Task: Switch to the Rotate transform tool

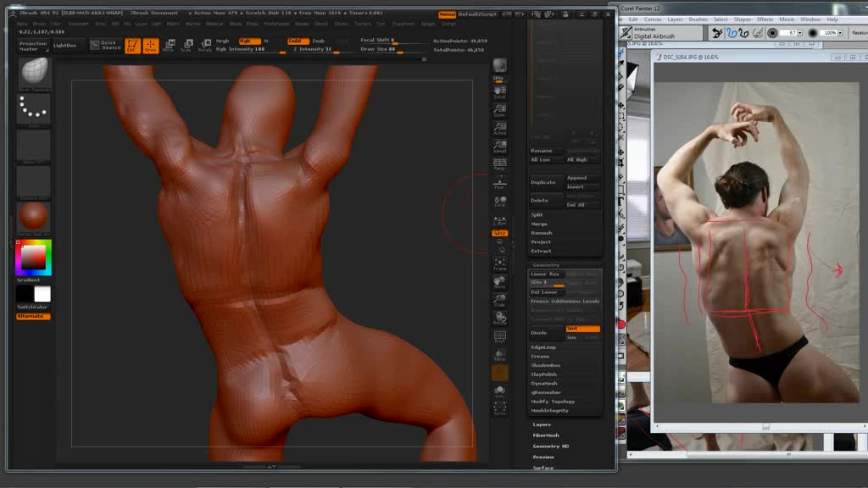Action: click(204, 46)
